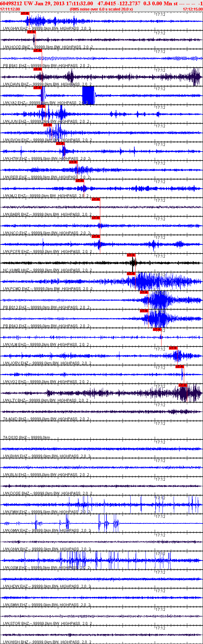Click the end time '17:12:15.00'
Viewport: 203px width, 644px height.
point(193,9)
